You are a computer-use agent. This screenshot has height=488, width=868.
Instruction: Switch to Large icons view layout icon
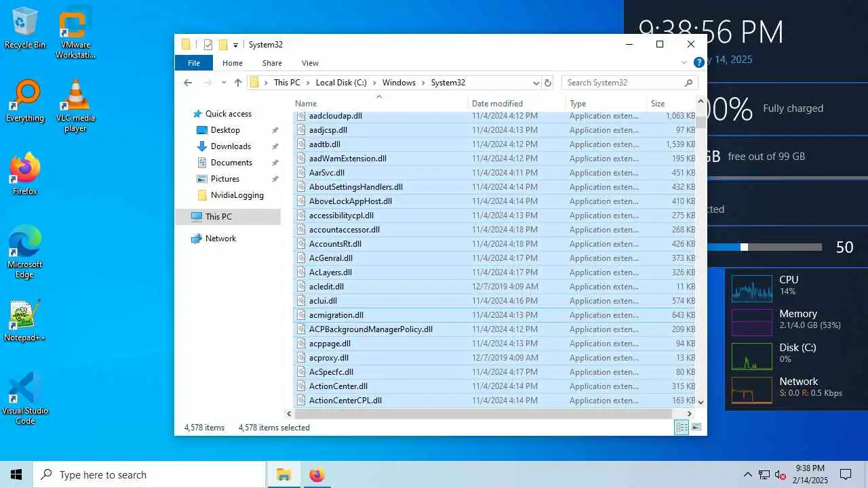pyautogui.click(x=696, y=427)
